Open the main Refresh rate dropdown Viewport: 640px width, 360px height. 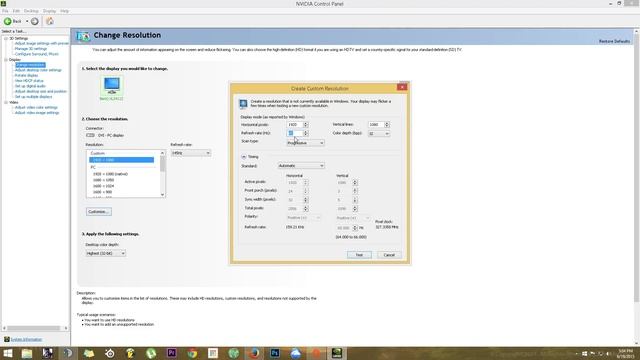pyautogui.click(x=191, y=153)
